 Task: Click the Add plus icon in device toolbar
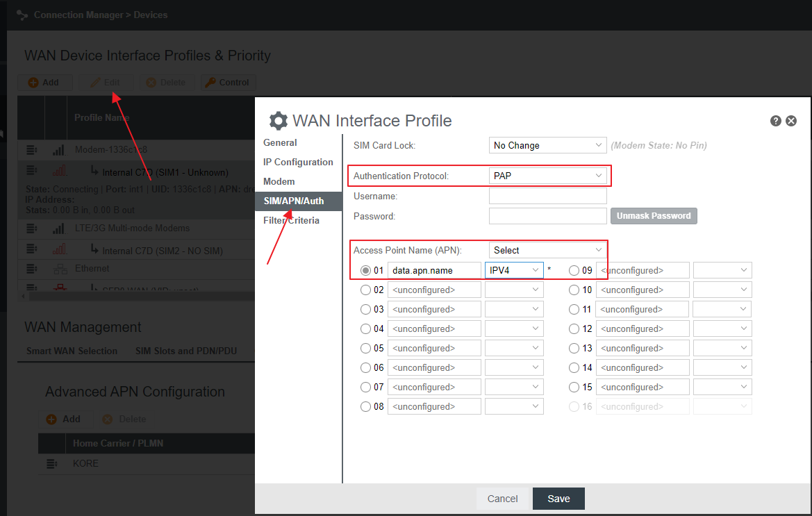33,83
